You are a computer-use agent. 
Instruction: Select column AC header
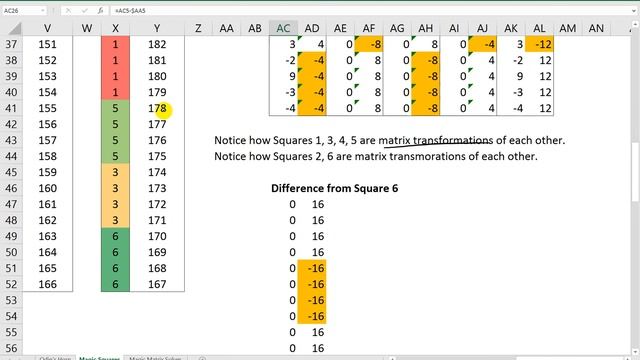283,28
